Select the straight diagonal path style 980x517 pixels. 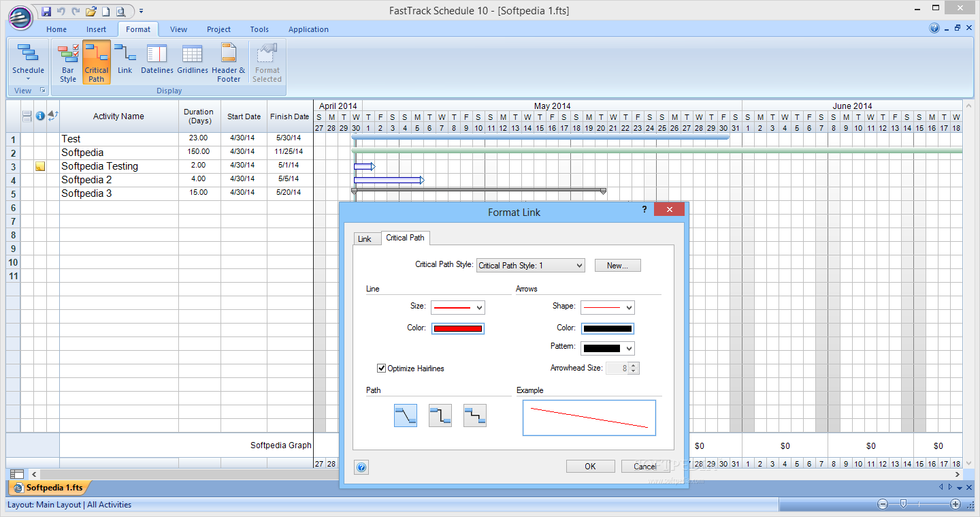pyautogui.click(x=406, y=416)
